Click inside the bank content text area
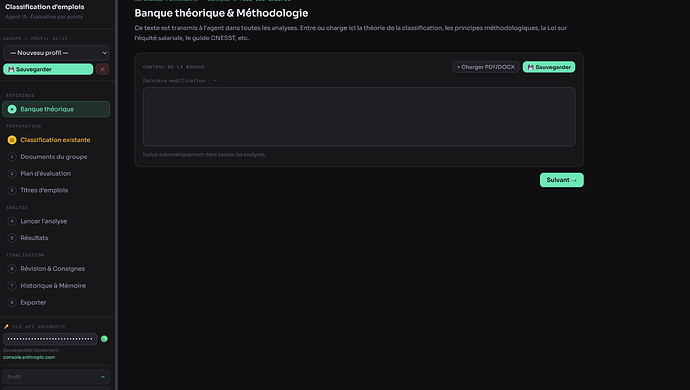The image size is (690, 390). point(359,117)
